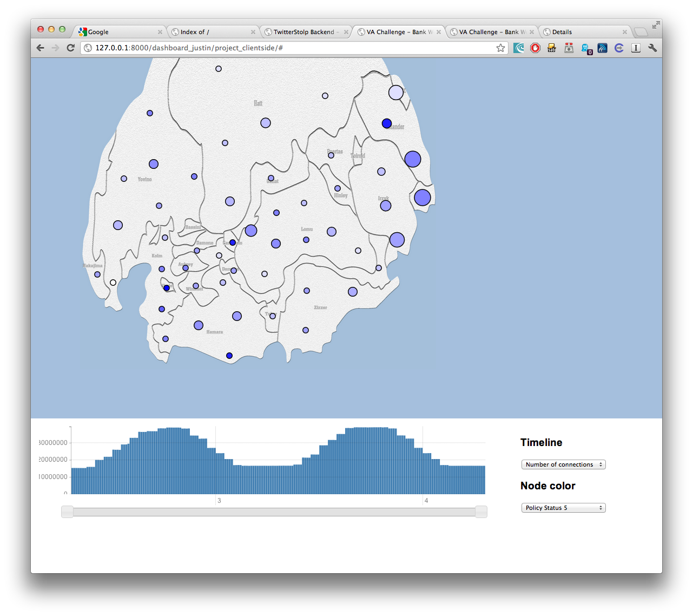Open the Ghostery ghost extension icon
This screenshot has height=616, width=693.
coord(586,48)
